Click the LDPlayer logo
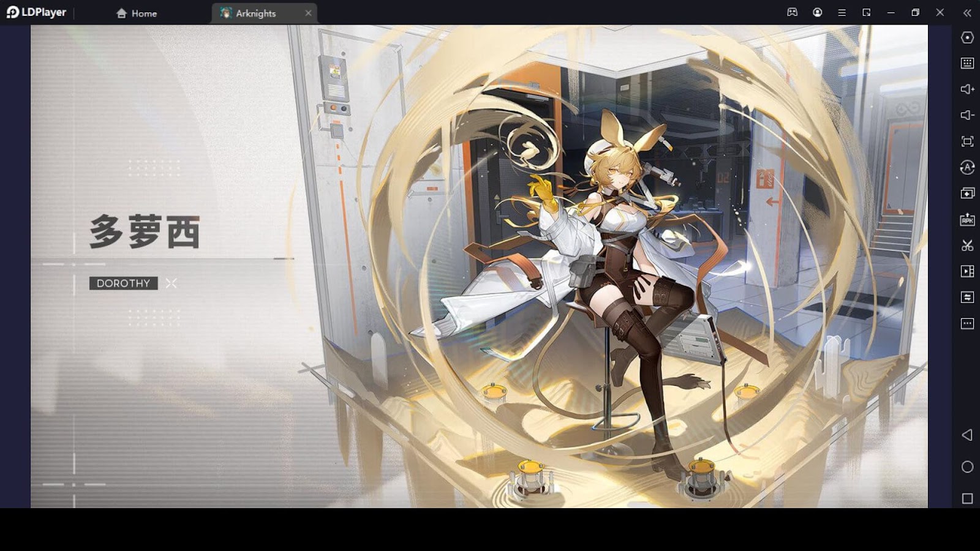This screenshot has width=980, height=551. (36, 12)
